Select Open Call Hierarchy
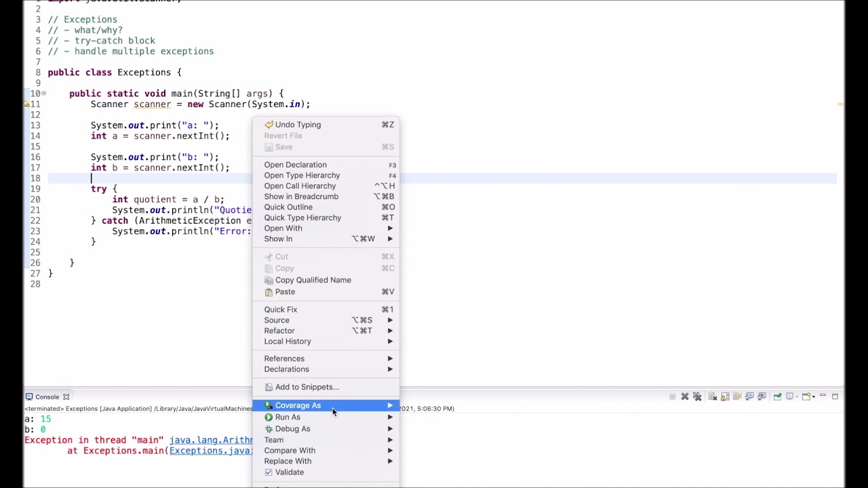Image resolution: width=868 pixels, height=488 pixels. (x=326, y=186)
